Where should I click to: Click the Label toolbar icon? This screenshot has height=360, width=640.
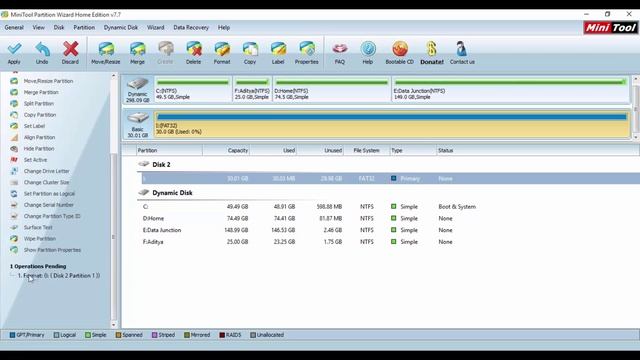point(278,49)
